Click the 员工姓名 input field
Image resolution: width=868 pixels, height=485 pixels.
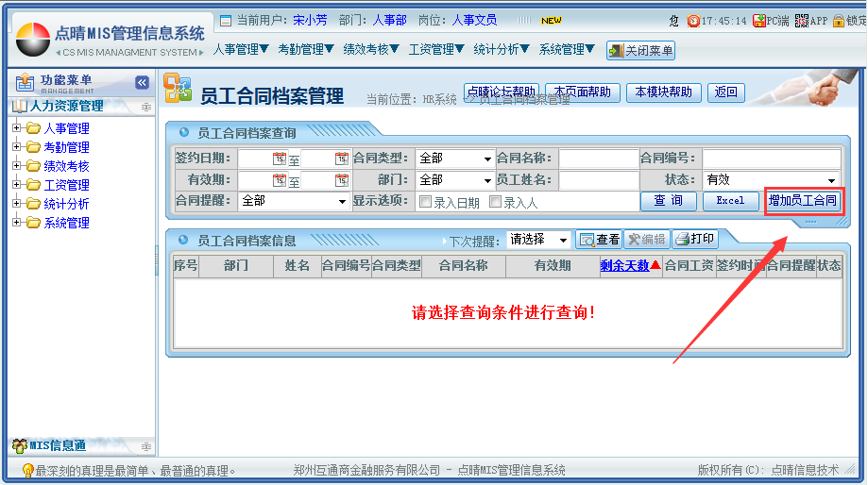click(x=599, y=180)
